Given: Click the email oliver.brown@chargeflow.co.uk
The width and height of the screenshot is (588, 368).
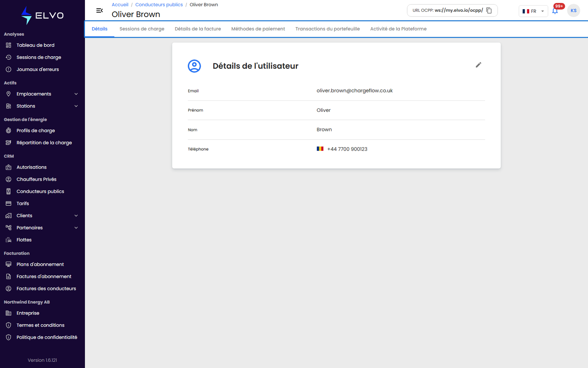Looking at the screenshot, I should point(355,91).
